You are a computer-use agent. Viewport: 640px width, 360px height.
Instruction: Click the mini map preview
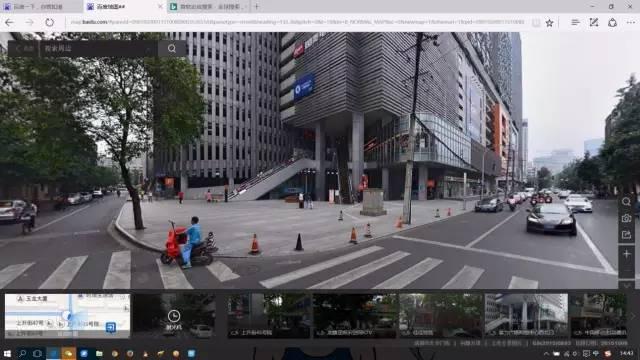coord(67,316)
